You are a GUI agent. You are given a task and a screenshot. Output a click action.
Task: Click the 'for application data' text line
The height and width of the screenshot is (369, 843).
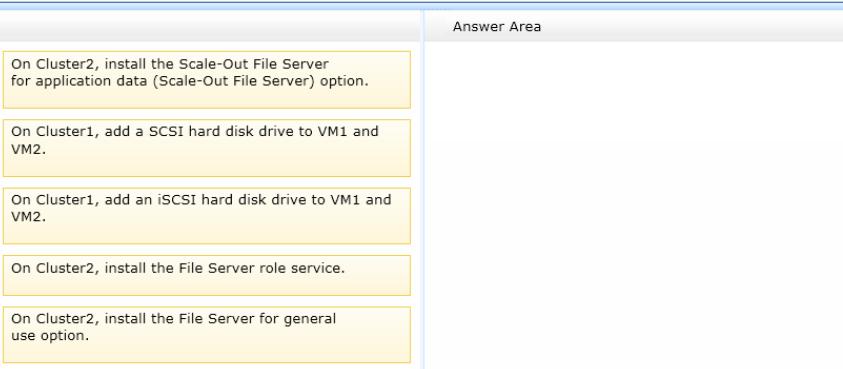pyautogui.click(x=189, y=82)
